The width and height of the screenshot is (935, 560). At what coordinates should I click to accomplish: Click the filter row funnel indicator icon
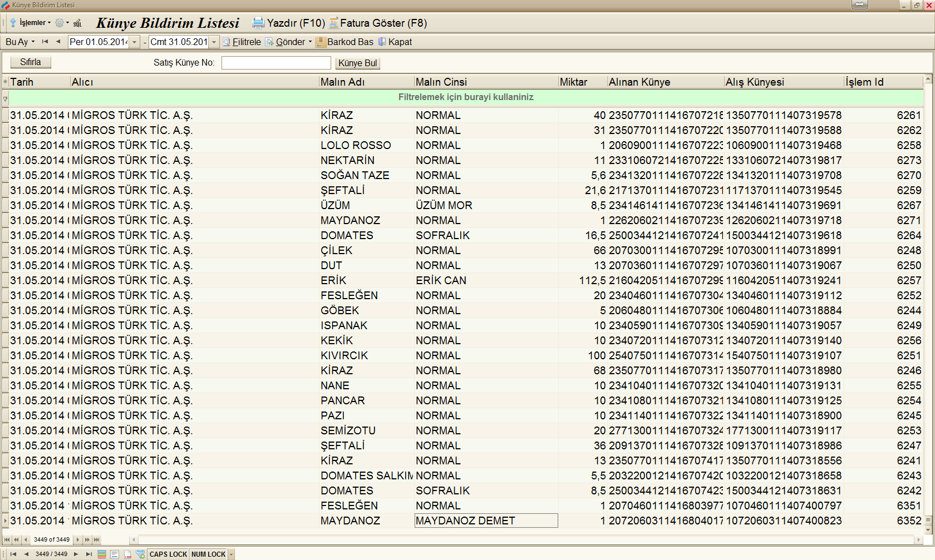click(x=5, y=98)
